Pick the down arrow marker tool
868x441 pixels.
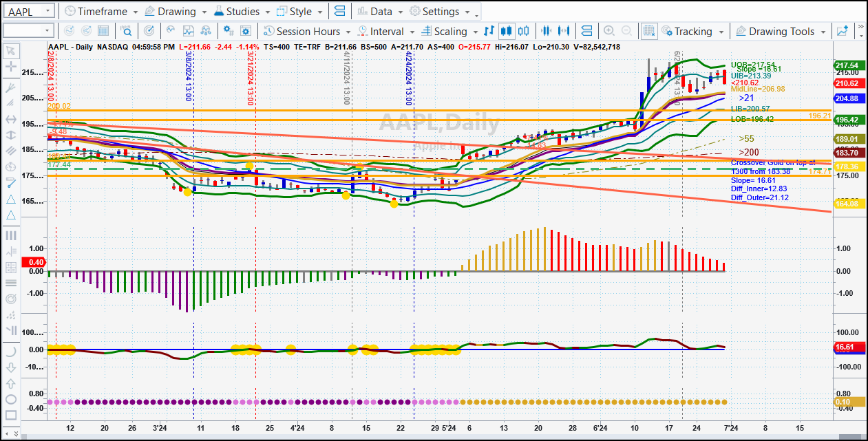tap(10, 367)
